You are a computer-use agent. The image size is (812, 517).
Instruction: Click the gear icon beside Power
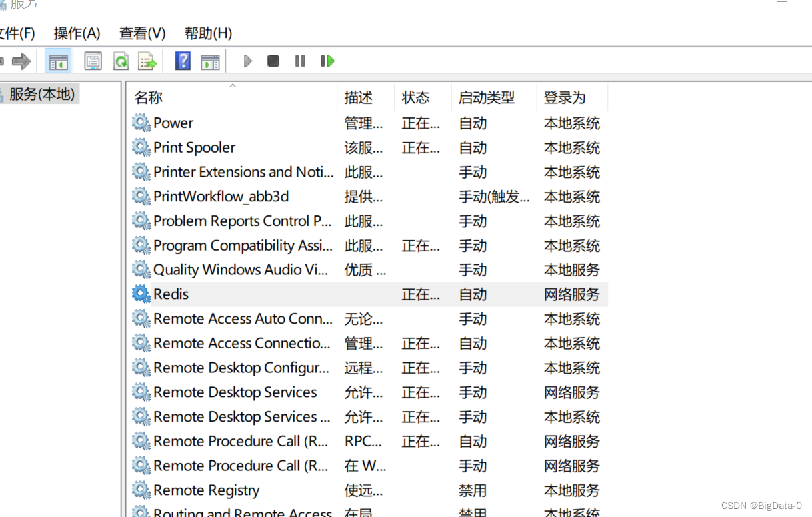coord(141,123)
